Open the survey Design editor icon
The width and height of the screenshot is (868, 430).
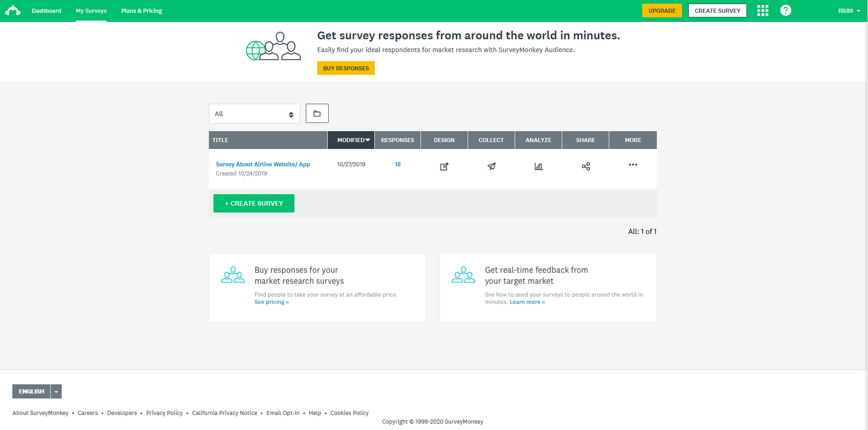point(444,166)
